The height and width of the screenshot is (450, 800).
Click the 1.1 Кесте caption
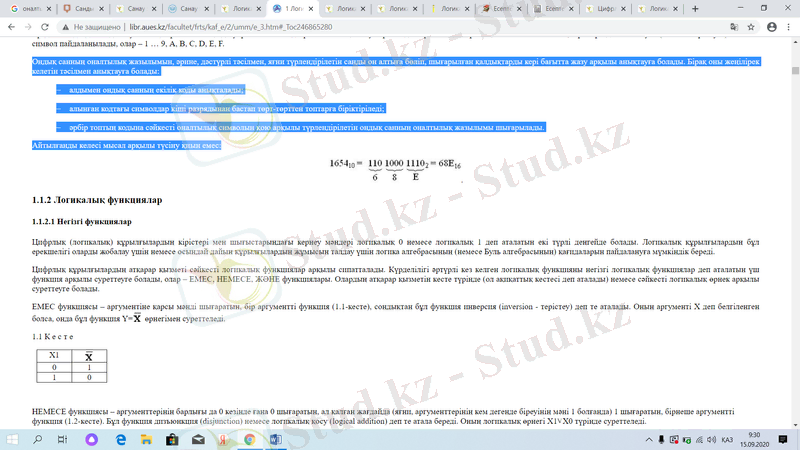coord(53,337)
